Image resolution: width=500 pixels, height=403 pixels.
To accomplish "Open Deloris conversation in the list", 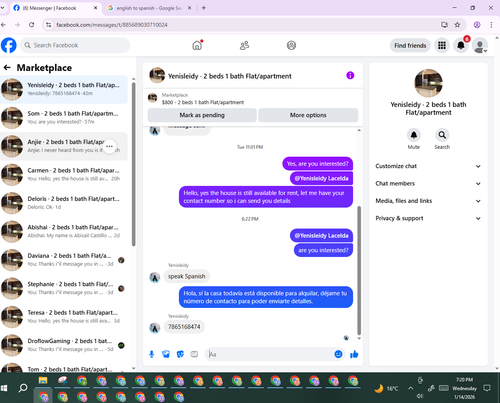I will (64, 203).
